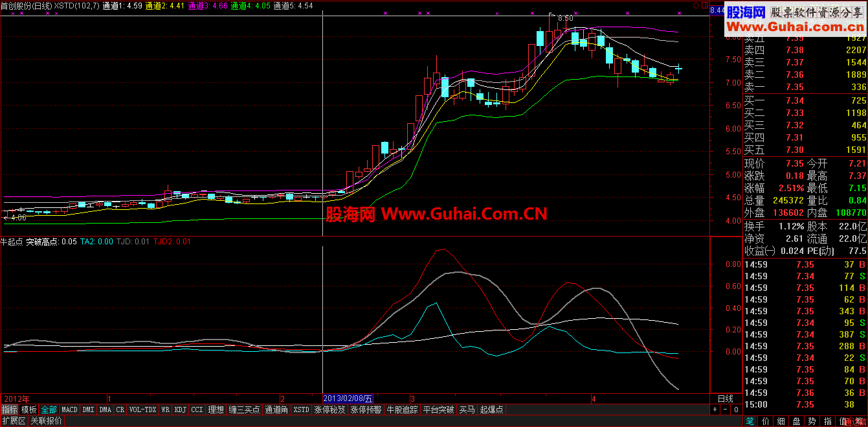Click the 牛起点 indicator name

pos(12,242)
